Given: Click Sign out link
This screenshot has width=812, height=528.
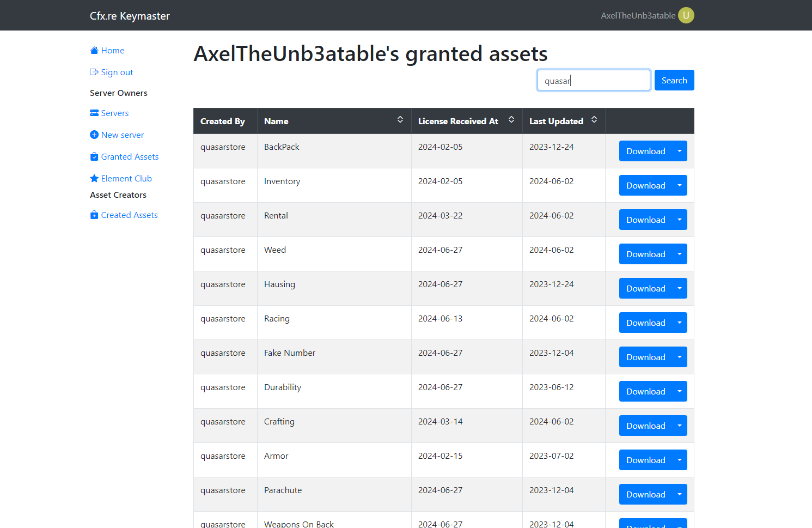Looking at the screenshot, I should (117, 72).
